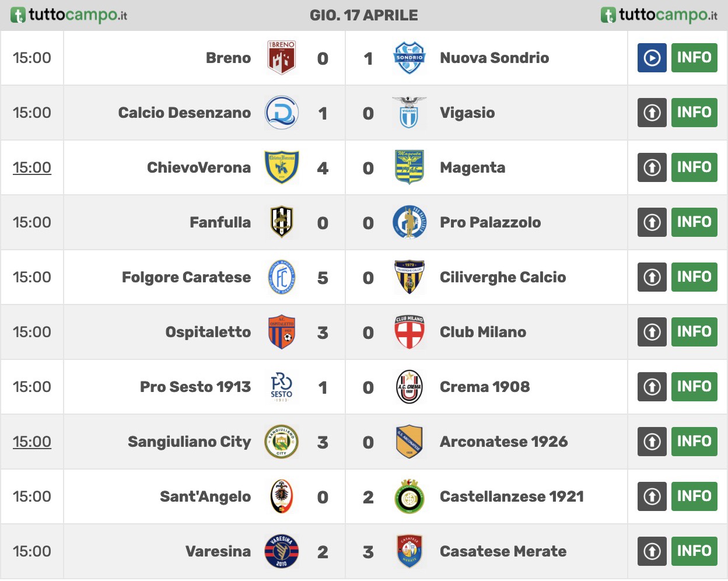Image resolution: width=728 pixels, height=581 pixels.
Task: Click the ChievoVerona team crest
Action: [282, 167]
